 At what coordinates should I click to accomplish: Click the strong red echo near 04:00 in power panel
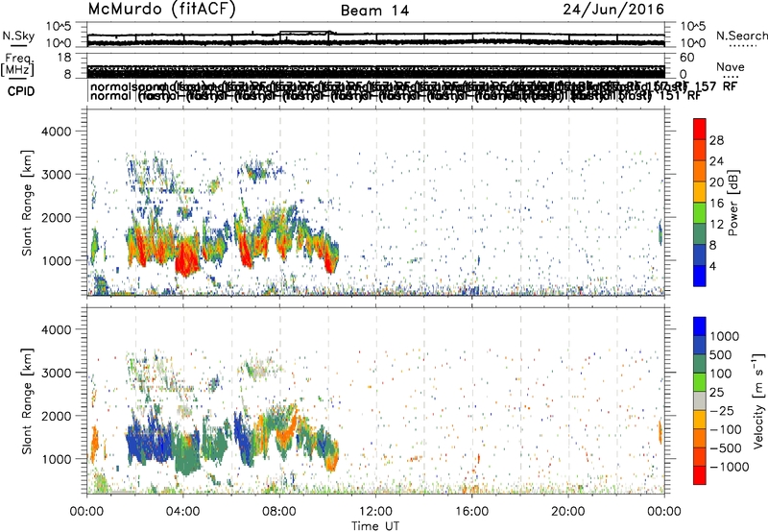(186, 258)
